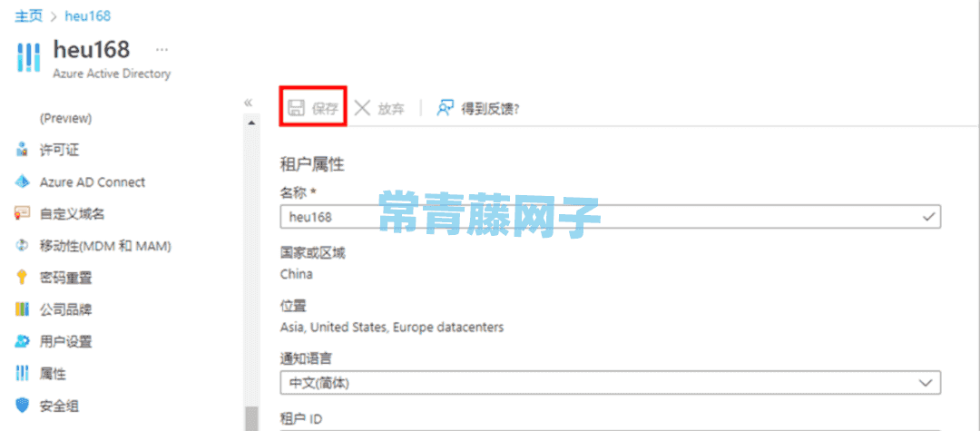Image resolution: width=980 pixels, height=431 pixels.
Task: Open 公司品牌 menu item
Action: click(65, 309)
